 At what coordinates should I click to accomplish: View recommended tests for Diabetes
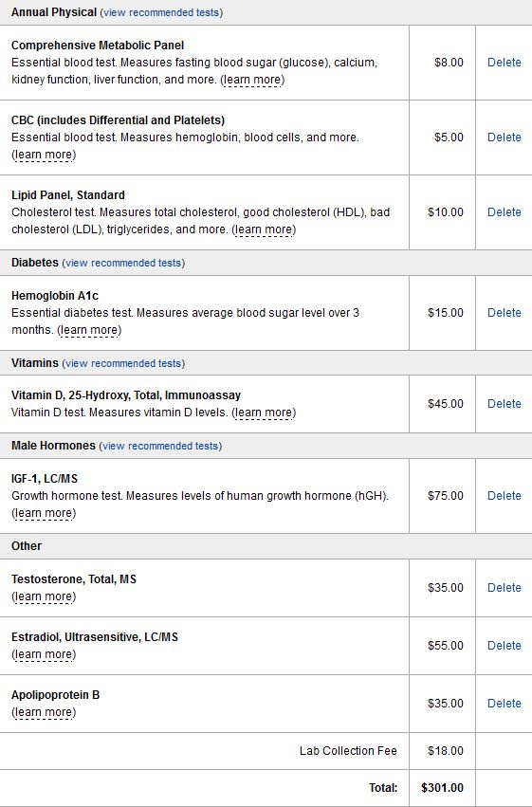point(123,263)
